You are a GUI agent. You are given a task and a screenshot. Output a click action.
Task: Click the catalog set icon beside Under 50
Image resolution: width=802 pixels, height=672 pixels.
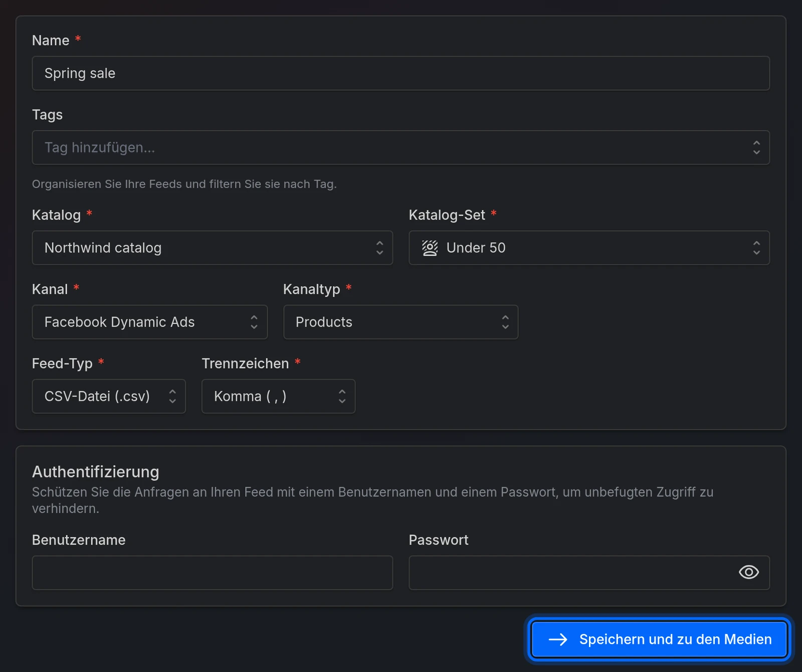tap(430, 248)
